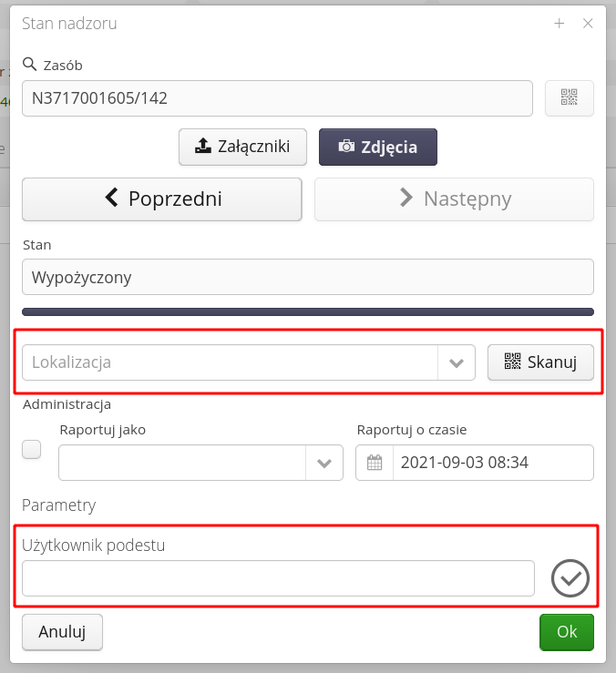Click the checkmark circle beside Użytkownik podestu
616x673 pixels.
(570, 577)
